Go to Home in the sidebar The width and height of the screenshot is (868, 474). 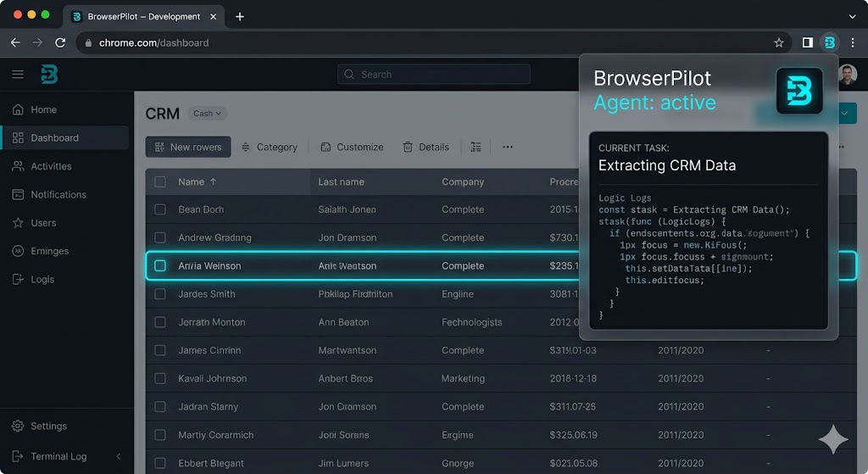click(x=65, y=109)
